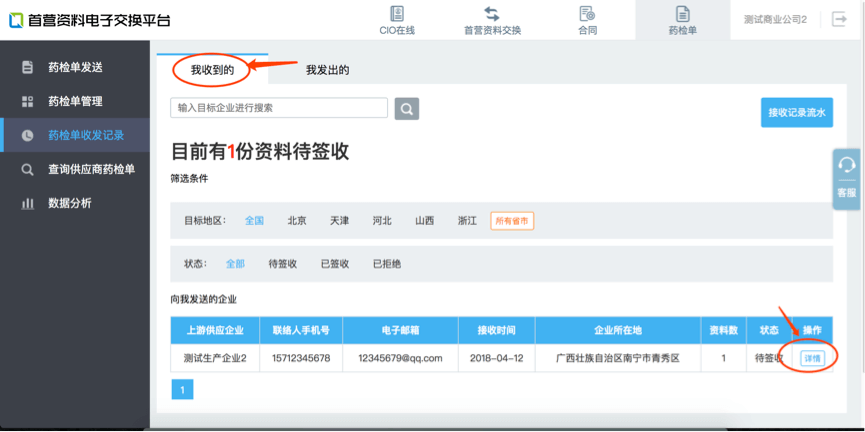Click the 电子邮箱 column header

point(401,330)
